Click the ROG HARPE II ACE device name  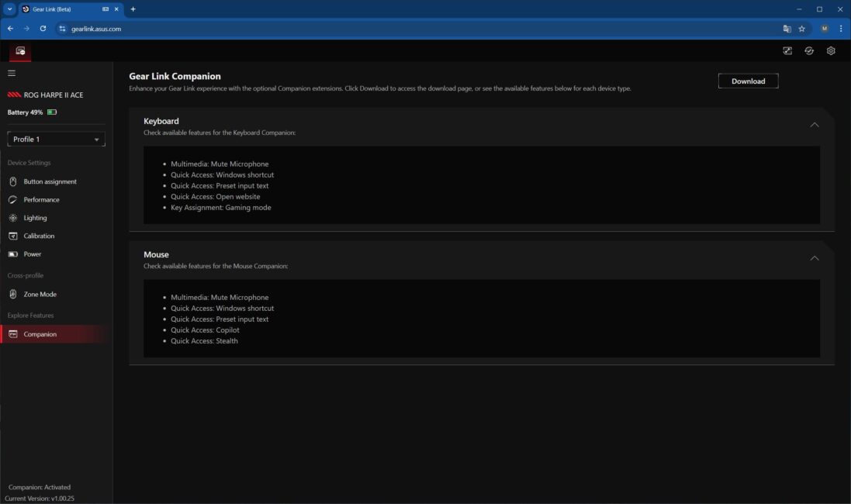(54, 95)
